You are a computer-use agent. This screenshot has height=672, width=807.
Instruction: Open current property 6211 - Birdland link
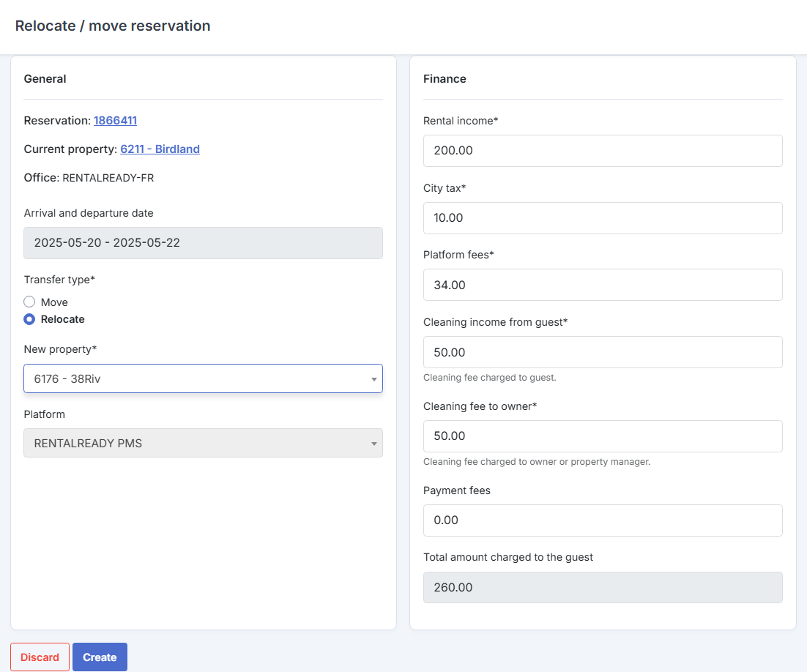click(x=160, y=149)
